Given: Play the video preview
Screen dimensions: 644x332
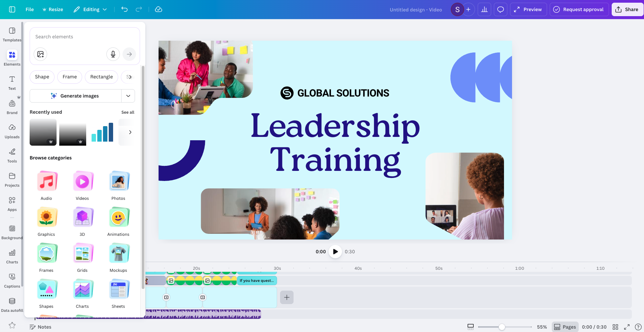Looking at the screenshot, I should tap(335, 252).
